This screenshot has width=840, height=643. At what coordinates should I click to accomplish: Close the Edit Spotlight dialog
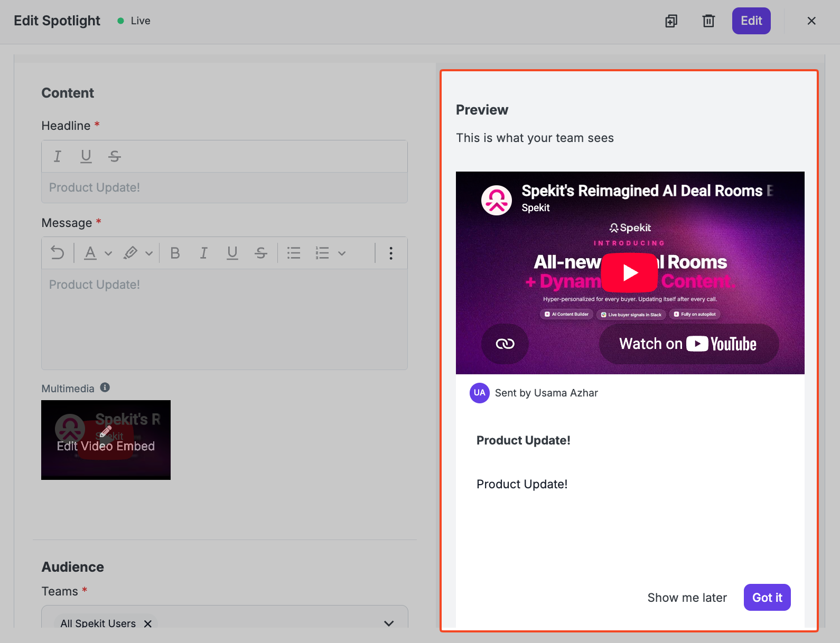811,21
